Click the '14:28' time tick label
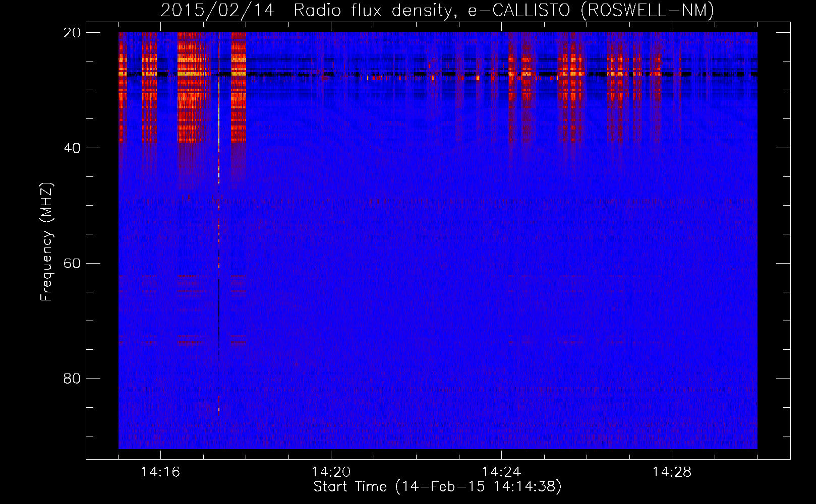Screen dimensions: 816x504 click(672, 472)
